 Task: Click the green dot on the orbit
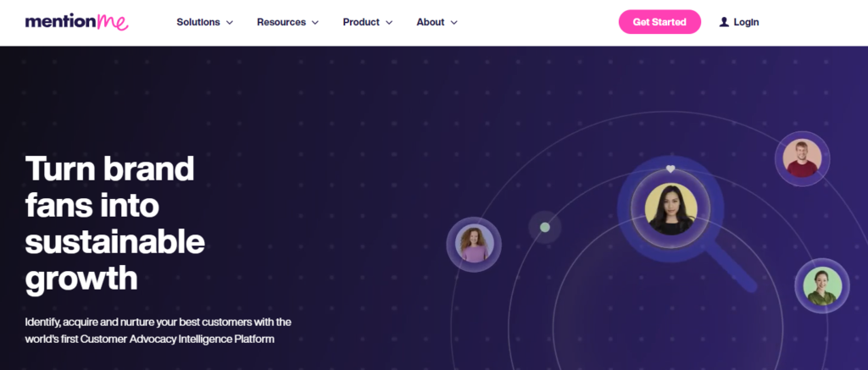click(x=545, y=227)
